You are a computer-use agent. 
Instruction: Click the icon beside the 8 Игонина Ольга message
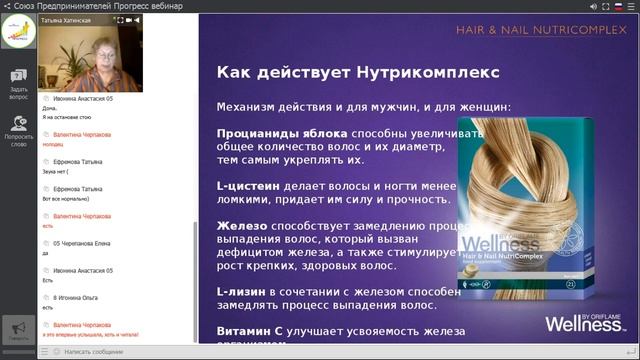(46, 298)
